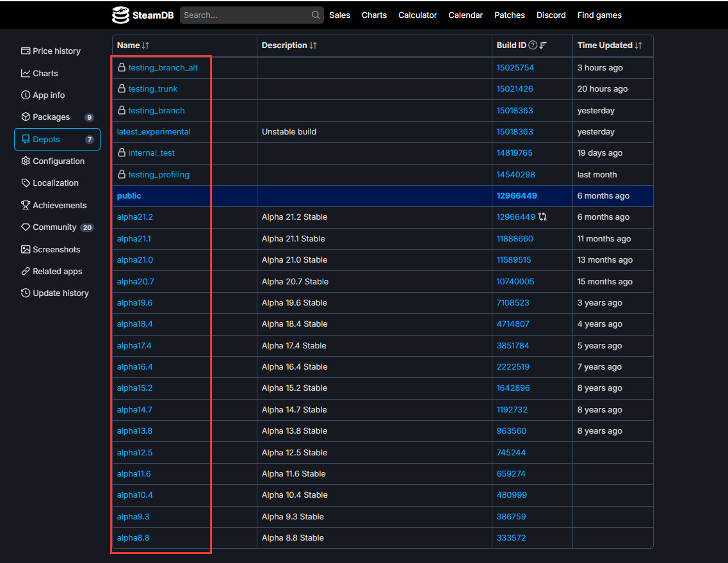Open build ID 333572 link
This screenshot has height=563, width=728.
(511, 538)
